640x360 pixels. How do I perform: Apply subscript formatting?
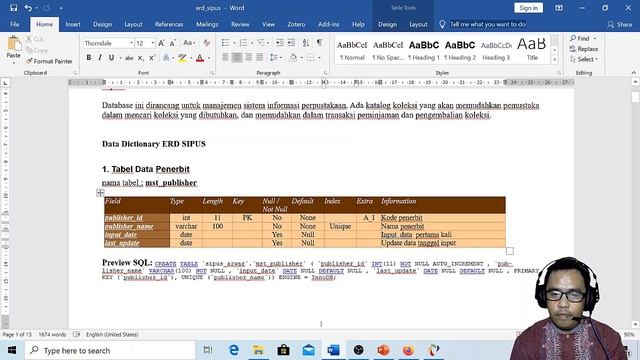(140, 58)
